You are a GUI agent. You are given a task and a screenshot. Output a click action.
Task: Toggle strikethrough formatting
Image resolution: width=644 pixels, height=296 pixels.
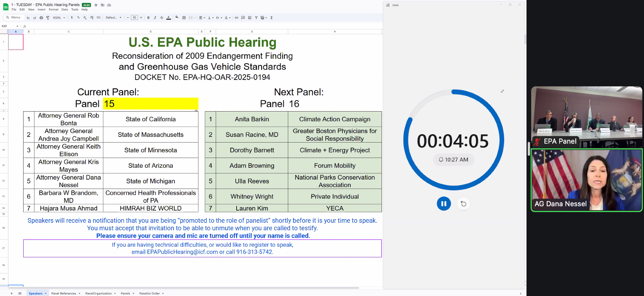162,18
